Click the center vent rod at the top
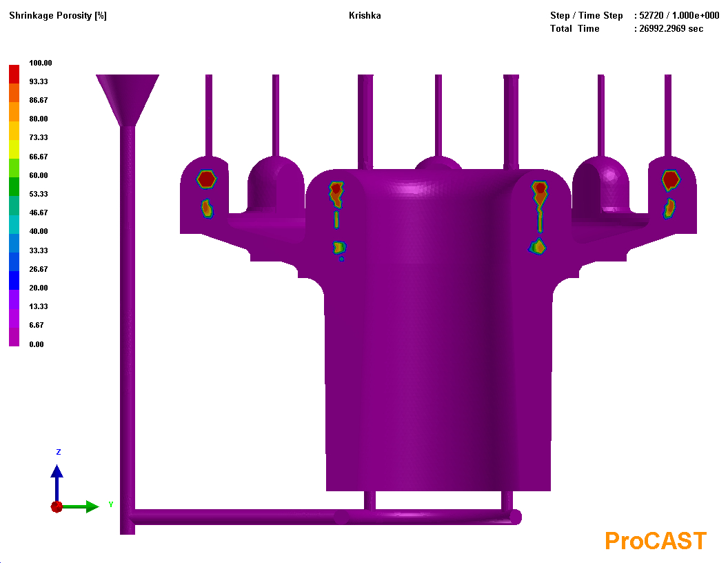The width and height of the screenshot is (728, 563). coord(438,115)
